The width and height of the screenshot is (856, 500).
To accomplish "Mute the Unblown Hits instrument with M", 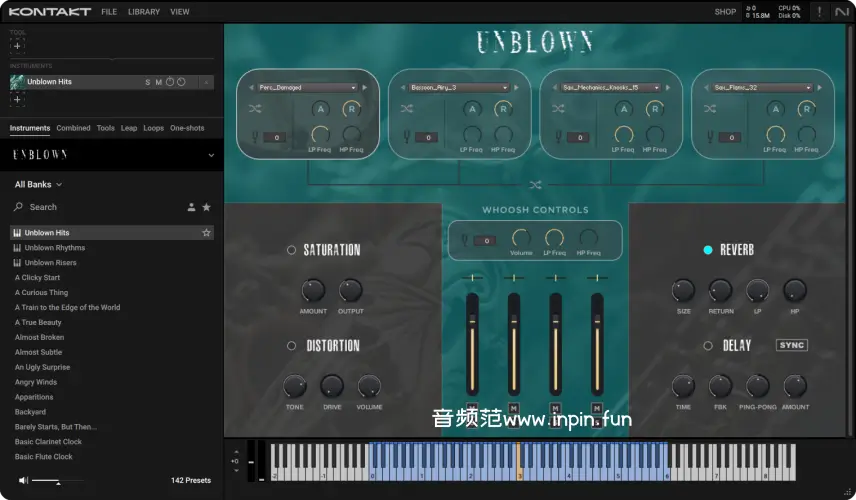I will coord(158,82).
